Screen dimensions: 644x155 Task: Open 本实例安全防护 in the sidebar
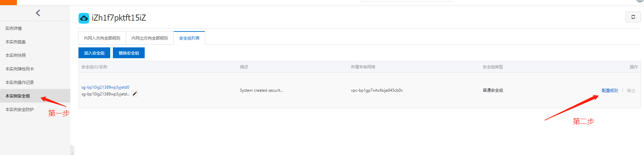tap(20, 110)
